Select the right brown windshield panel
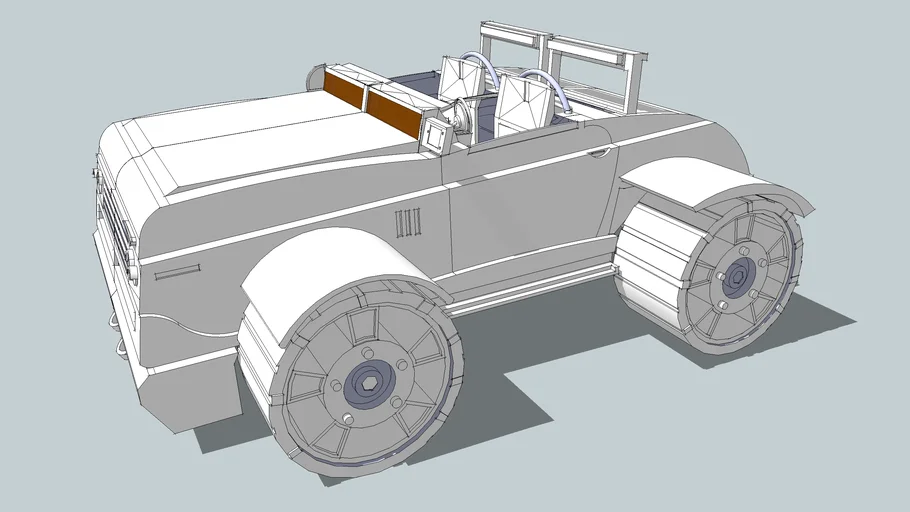This screenshot has width=910, height=512. [394, 113]
